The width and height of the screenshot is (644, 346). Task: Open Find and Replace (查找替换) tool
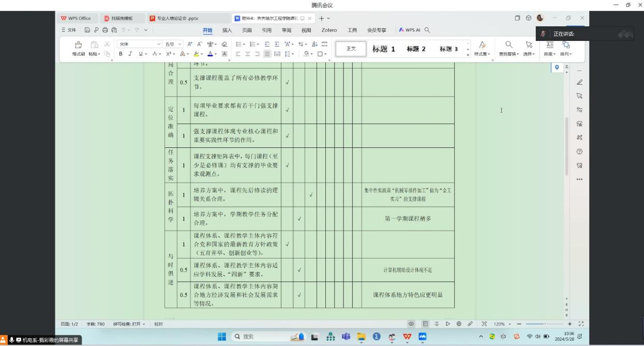[508, 48]
